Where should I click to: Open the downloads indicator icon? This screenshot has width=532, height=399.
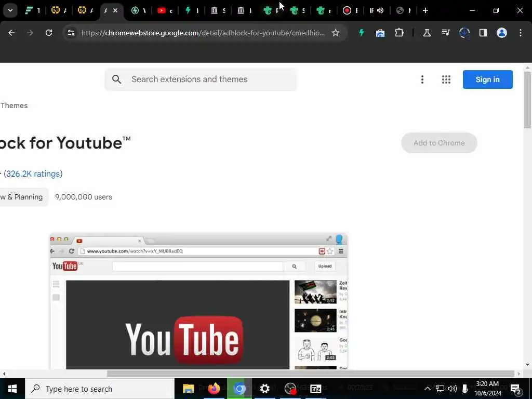tap(464, 33)
